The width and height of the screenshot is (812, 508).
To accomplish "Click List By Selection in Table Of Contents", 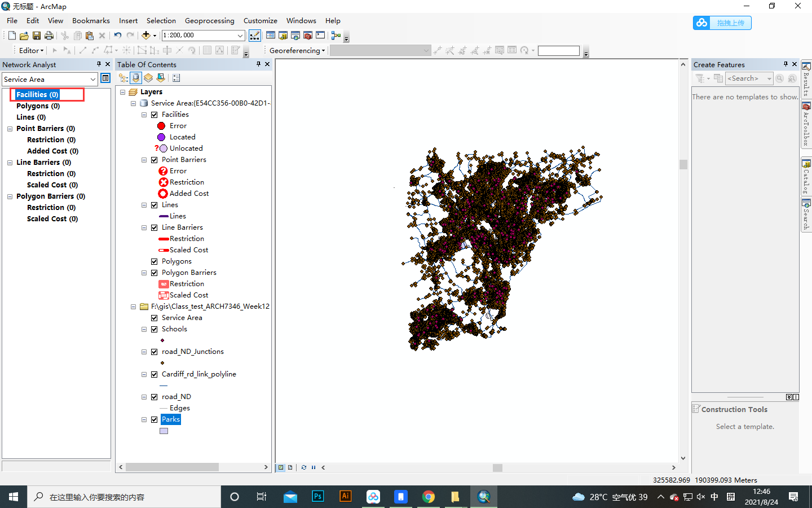I will 161,78.
